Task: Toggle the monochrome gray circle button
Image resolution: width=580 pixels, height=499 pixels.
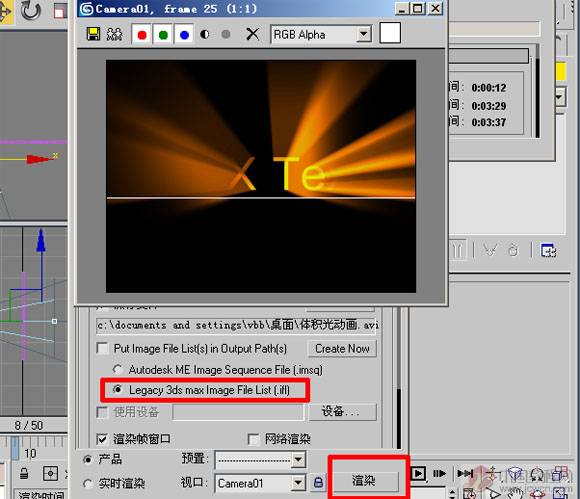Action: point(226,34)
